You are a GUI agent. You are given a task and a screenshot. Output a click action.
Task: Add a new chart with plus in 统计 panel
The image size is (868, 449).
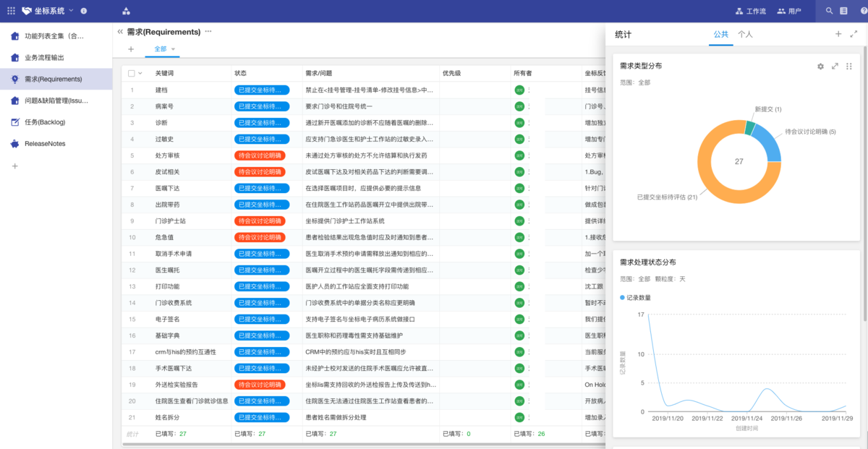tap(838, 34)
